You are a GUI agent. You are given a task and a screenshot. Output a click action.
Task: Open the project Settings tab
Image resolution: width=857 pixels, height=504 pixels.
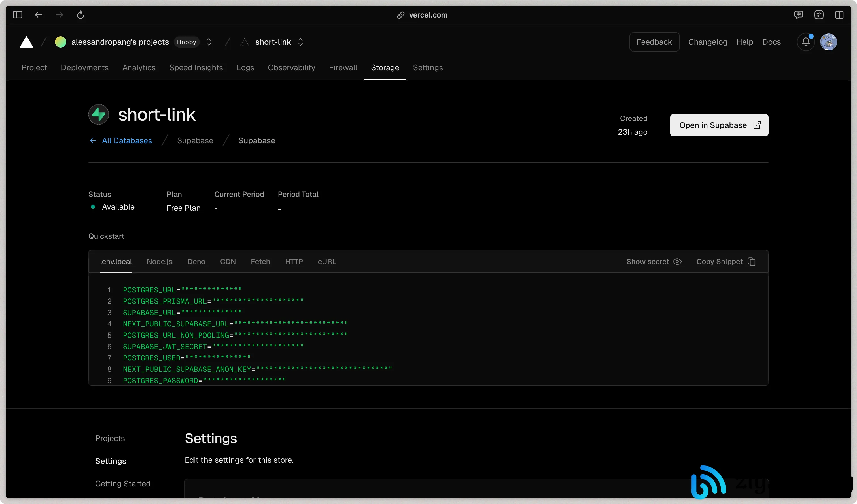click(428, 68)
